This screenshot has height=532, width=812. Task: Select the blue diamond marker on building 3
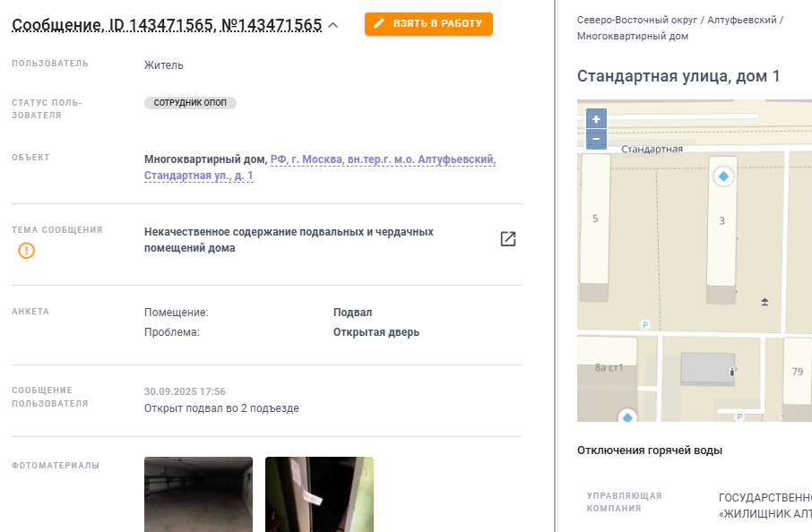pyautogui.click(x=723, y=176)
